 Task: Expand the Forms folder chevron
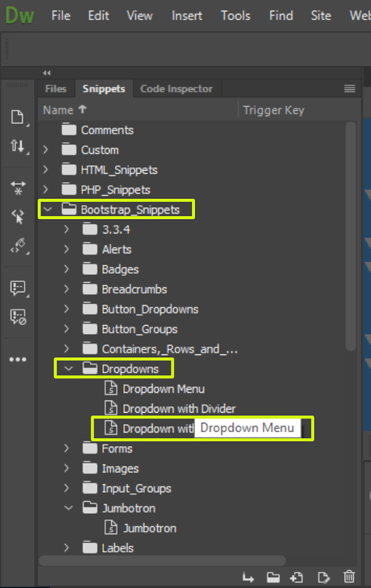(x=67, y=448)
